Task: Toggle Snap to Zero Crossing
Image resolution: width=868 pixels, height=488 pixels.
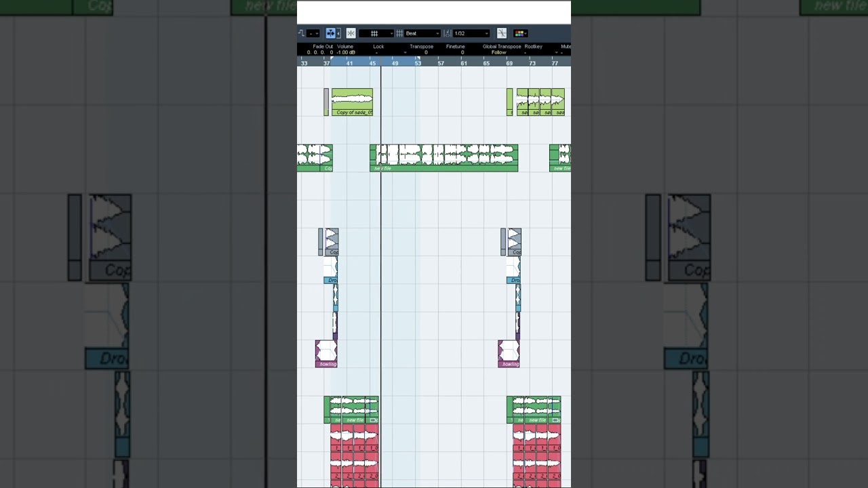Action: [x=502, y=33]
